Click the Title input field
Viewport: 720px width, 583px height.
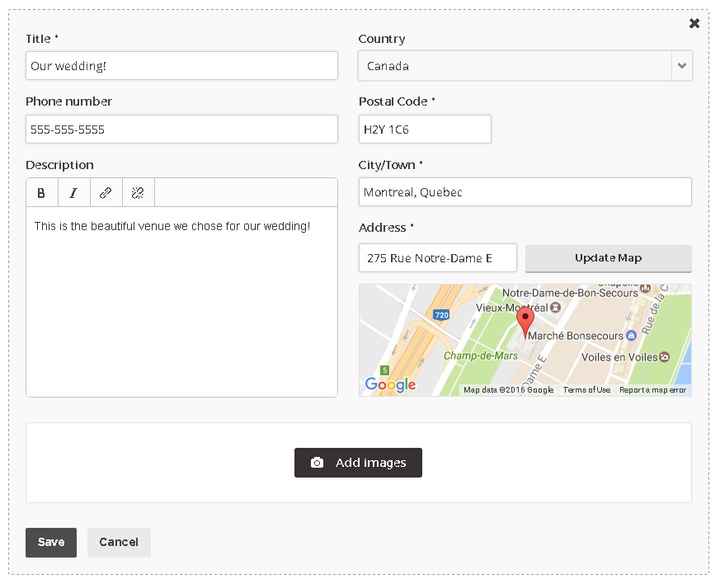[x=182, y=66]
